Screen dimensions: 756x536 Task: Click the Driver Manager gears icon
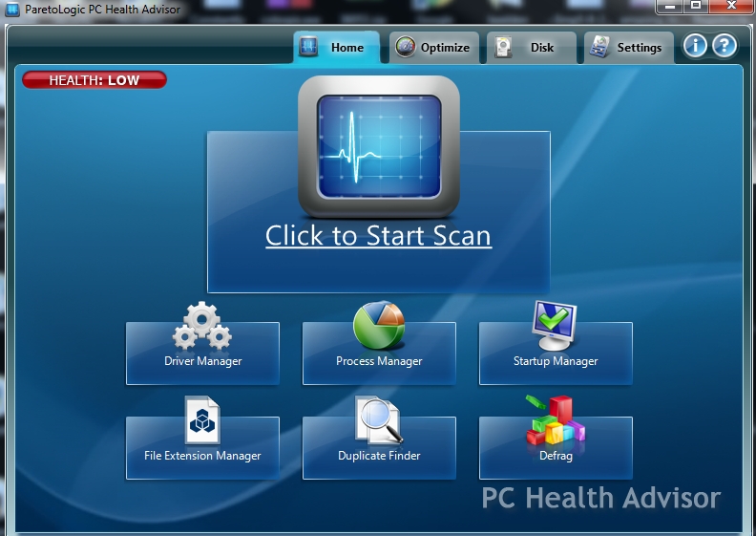(x=202, y=326)
